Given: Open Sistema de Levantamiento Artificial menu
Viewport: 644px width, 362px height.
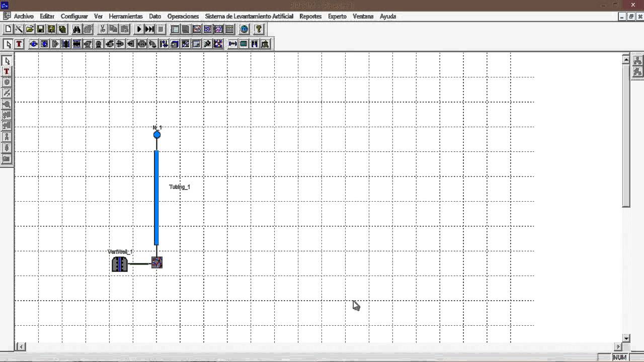Looking at the screenshot, I should tap(249, 17).
